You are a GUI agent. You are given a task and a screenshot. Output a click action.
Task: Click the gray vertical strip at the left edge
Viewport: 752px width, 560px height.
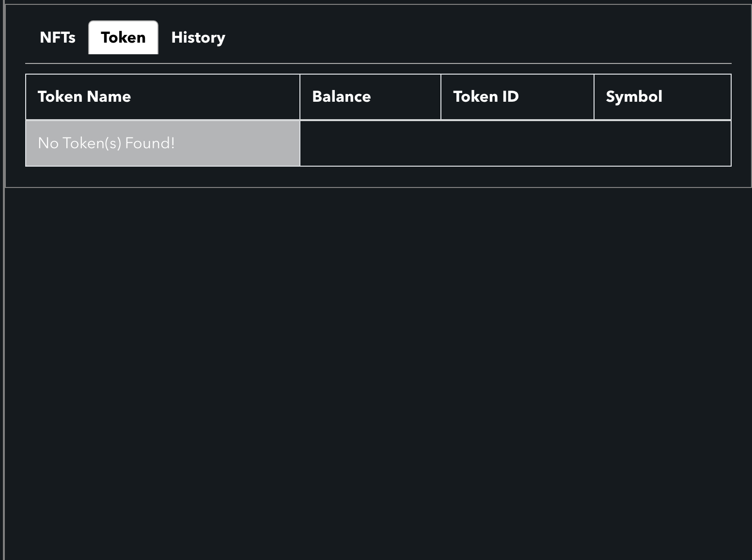pyautogui.click(x=2, y=280)
